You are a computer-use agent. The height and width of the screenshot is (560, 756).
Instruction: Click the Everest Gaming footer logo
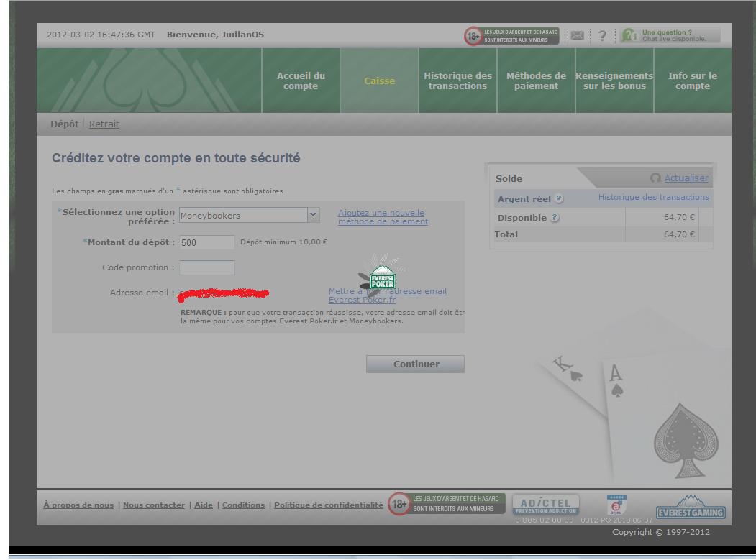point(691,508)
